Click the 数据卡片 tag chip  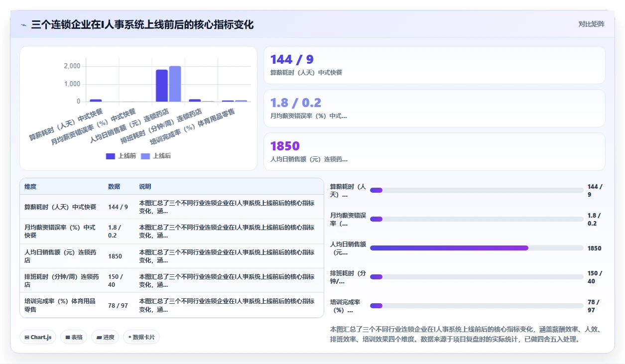141,337
